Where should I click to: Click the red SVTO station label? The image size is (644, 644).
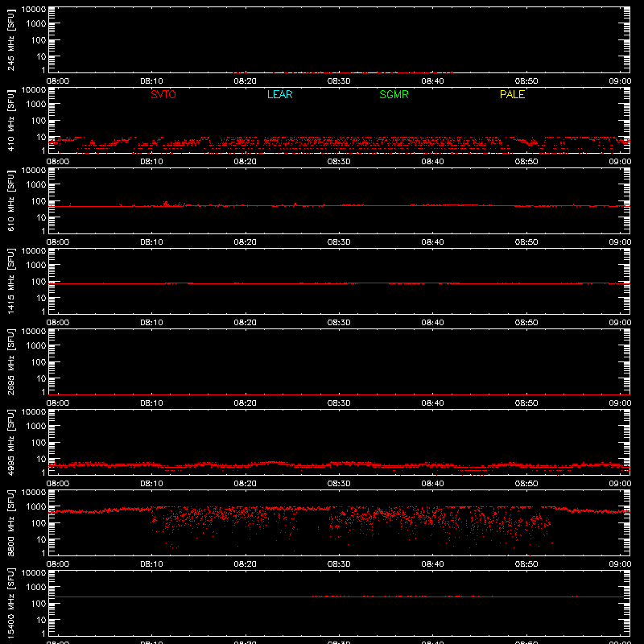tap(163, 94)
